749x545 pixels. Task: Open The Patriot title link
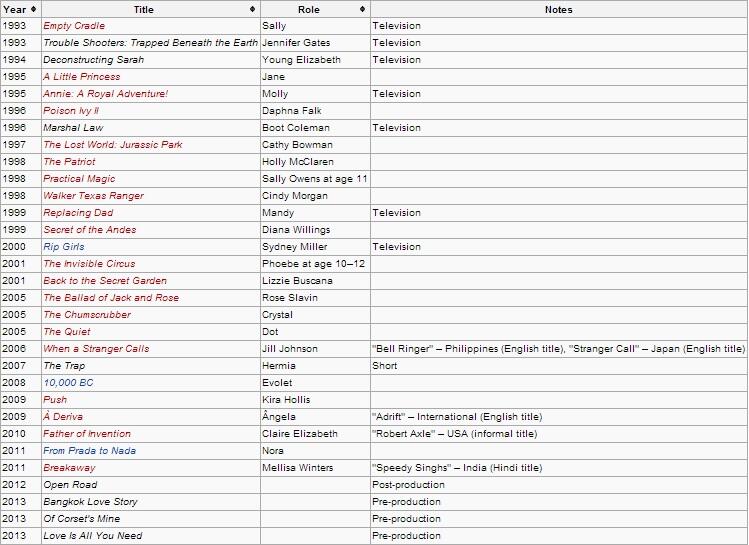click(x=69, y=162)
